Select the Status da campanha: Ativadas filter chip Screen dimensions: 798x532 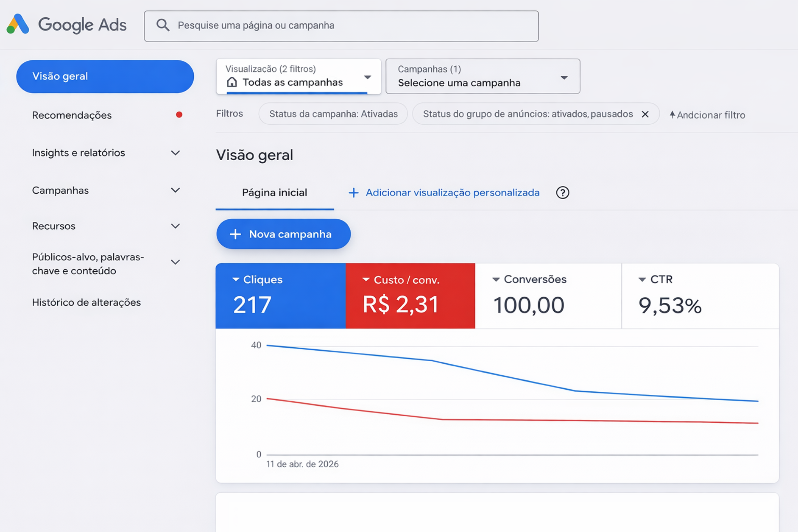tap(333, 114)
